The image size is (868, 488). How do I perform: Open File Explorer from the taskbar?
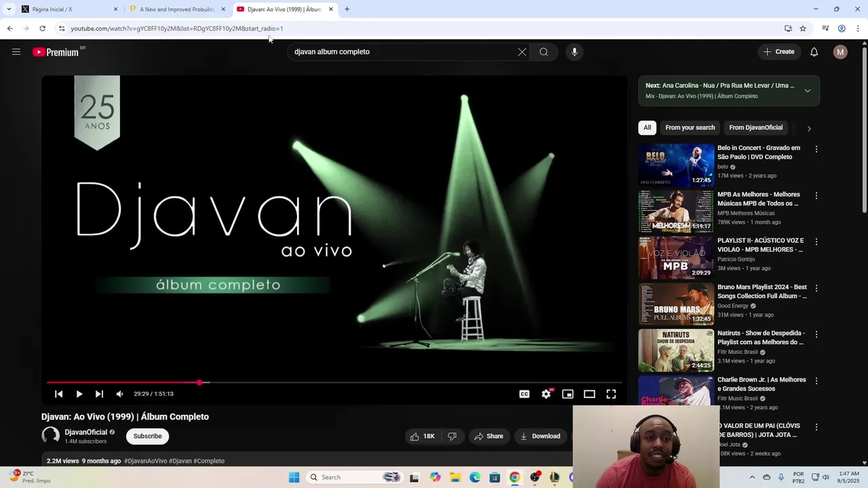tap(455, 477)
